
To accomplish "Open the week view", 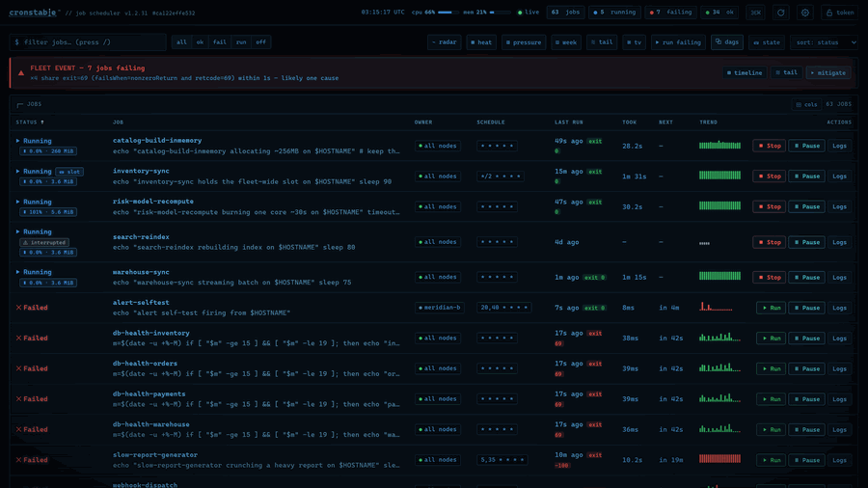I will (x=566, y=42).
